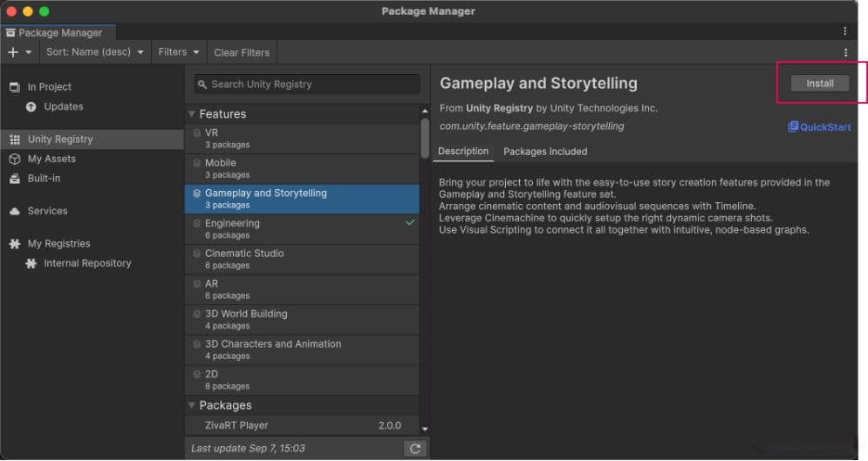Click the In Project icon in sidebar
The height and width of the screenshot is (461, 868).
click(15, 87)
